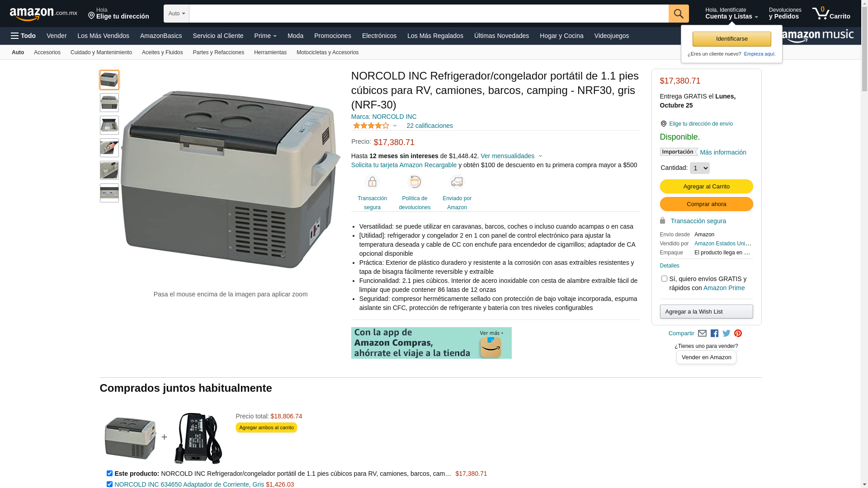Open the shopping cart icon
The width and height of the screenshot is (868, 488).
click(831, 14)
